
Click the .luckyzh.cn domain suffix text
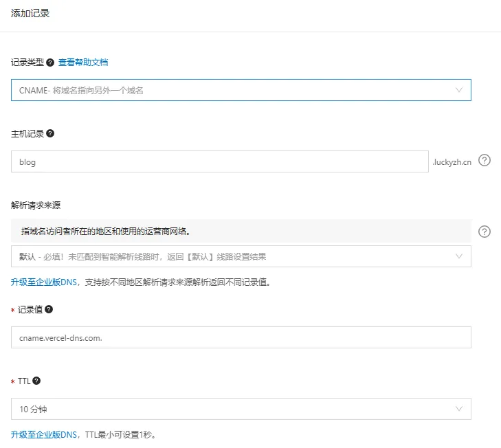(452, 162)
